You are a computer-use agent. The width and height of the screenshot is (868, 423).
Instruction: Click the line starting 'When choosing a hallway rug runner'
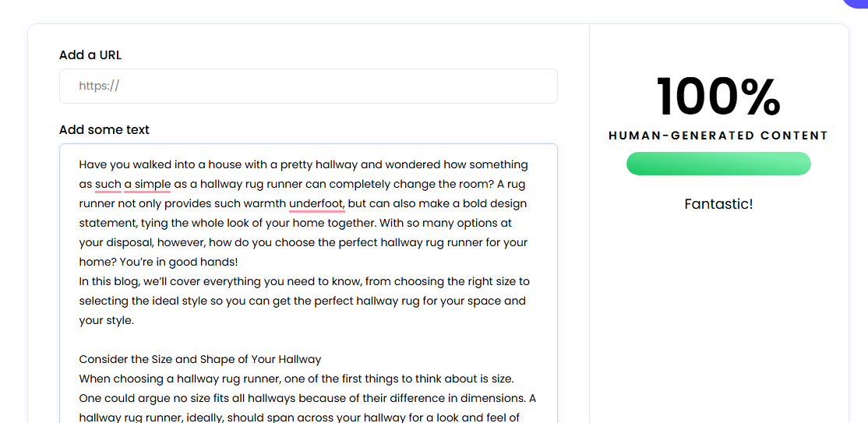pos(297,379)
